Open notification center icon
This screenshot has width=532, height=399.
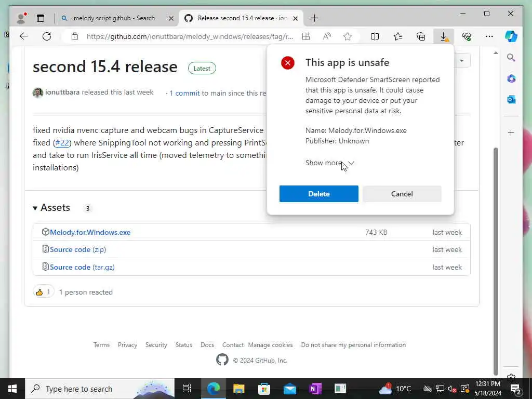[516, 389]
